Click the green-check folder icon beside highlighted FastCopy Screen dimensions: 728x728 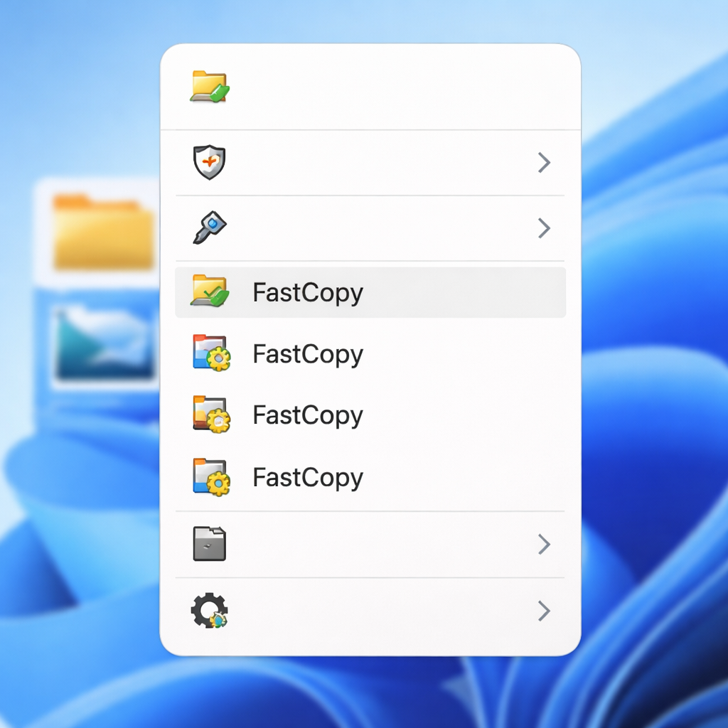click(x=209, y=291)
